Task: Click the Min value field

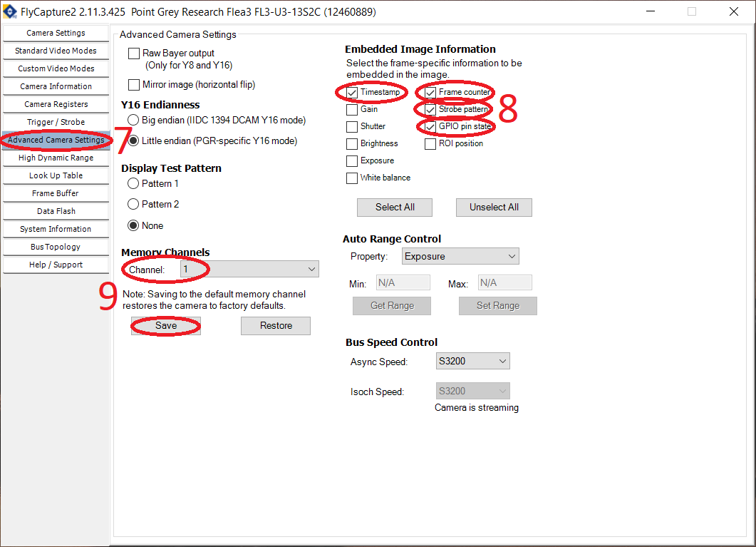Action: point(403,282)
